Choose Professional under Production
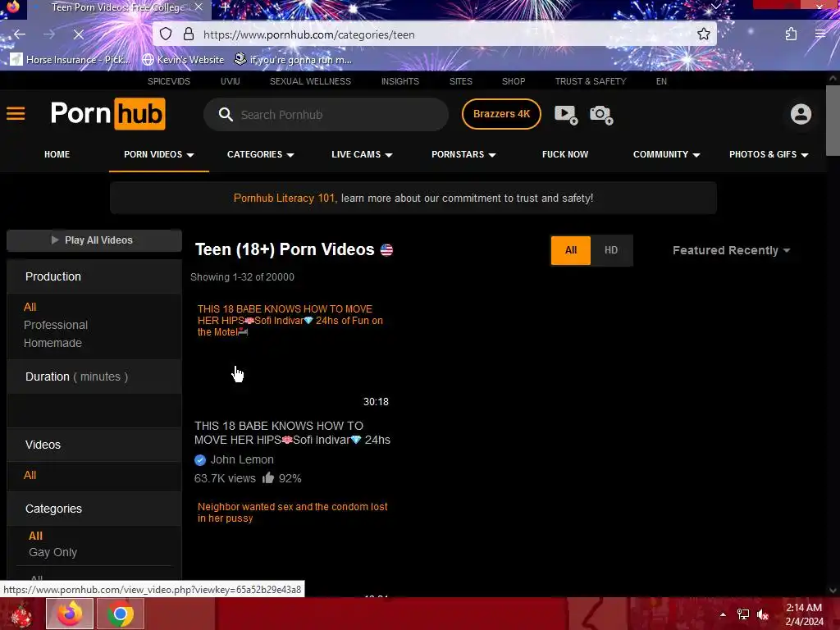This screenshot has height=630, width=840. click(x=56, y=325)
